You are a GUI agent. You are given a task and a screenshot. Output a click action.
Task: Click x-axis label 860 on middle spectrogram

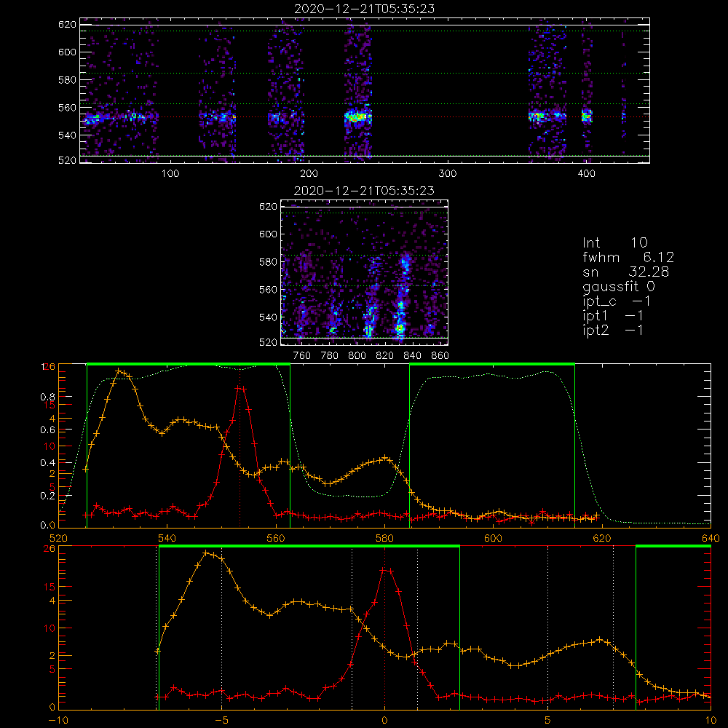tap(440, 356)
